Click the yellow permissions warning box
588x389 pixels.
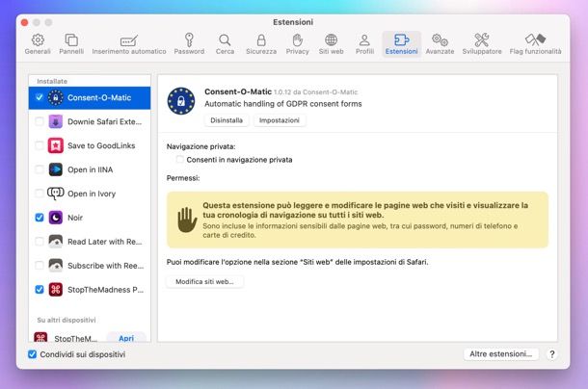[358, 220]
